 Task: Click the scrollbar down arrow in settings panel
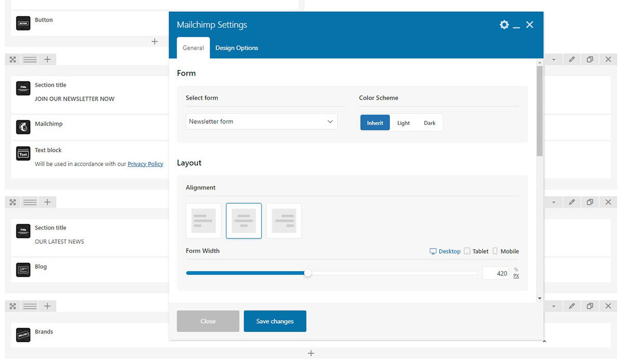tap(540, 298)
